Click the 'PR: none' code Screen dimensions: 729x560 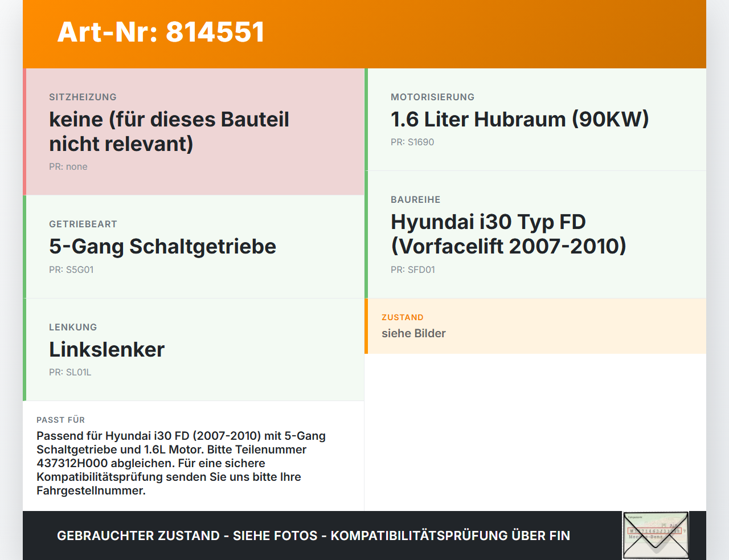pos(68,166)
